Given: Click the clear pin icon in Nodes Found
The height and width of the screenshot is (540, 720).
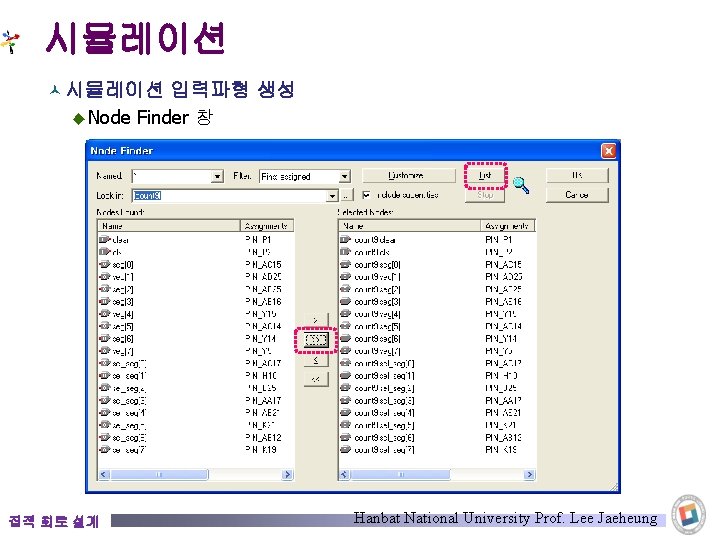Looking at the screenshot, I should point(105,239).
